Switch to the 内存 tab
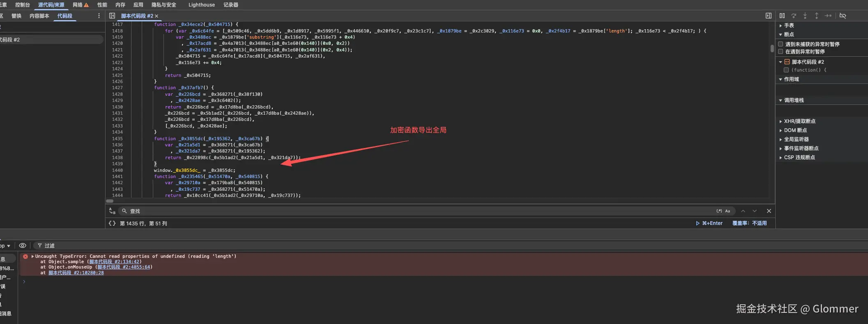This screenshot has width=868, height=324. pos(120,5)
